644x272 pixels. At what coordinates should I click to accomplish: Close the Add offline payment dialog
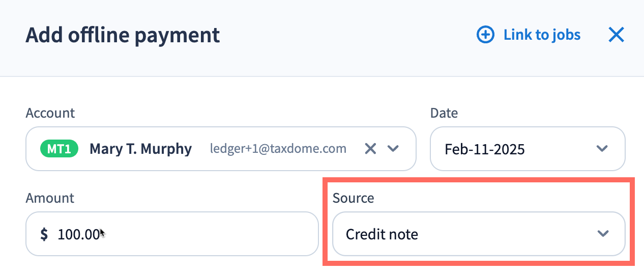(616, 35)
